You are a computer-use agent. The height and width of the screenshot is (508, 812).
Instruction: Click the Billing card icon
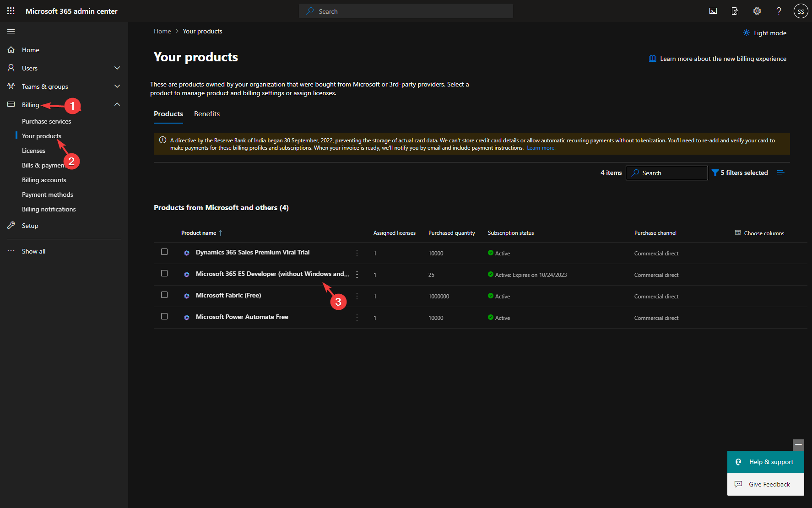point(11,104)
